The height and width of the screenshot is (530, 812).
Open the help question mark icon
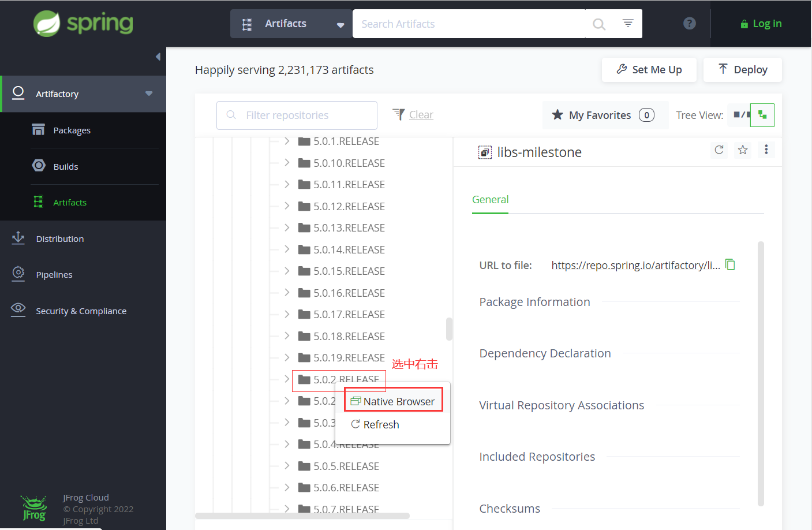(689, 24)
